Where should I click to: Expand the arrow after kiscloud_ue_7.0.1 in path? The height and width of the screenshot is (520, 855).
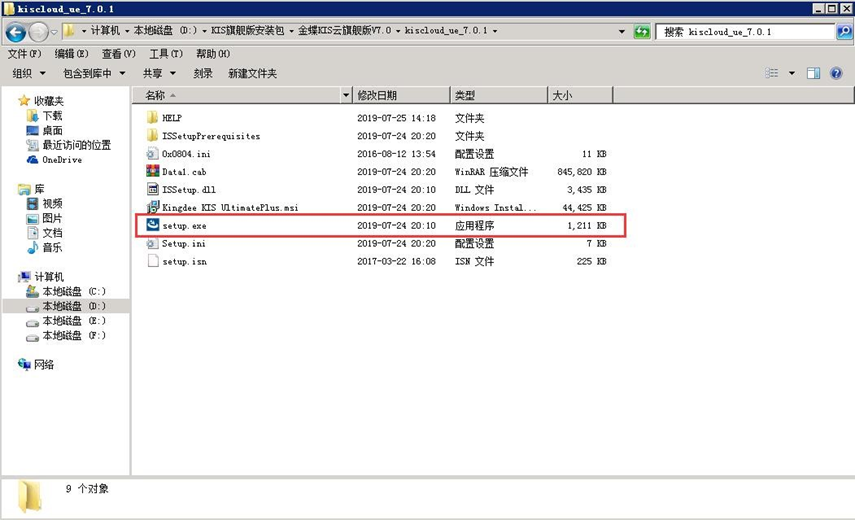click(495, 31)
